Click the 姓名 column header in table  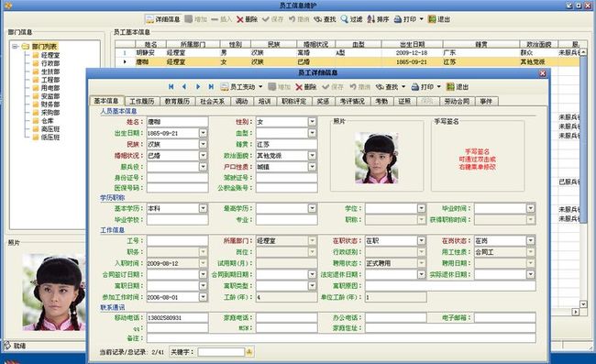click(150, 44)
